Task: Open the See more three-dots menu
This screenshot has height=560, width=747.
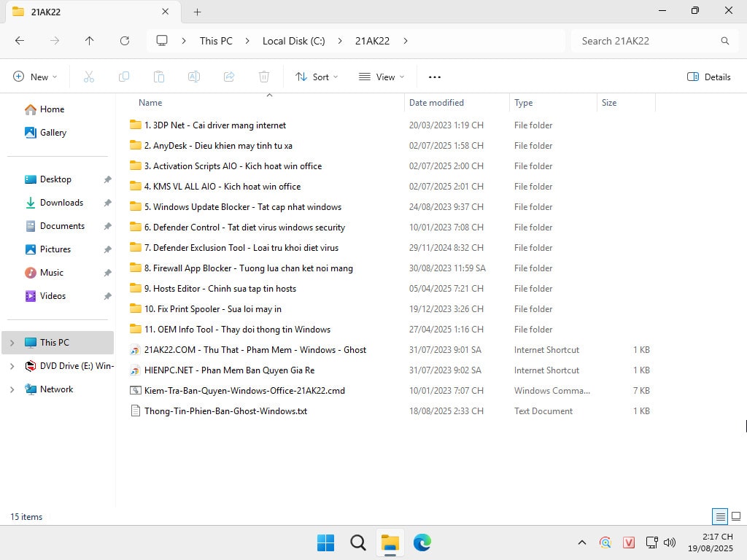Action: pyautogui.click(x=435, y=77)
